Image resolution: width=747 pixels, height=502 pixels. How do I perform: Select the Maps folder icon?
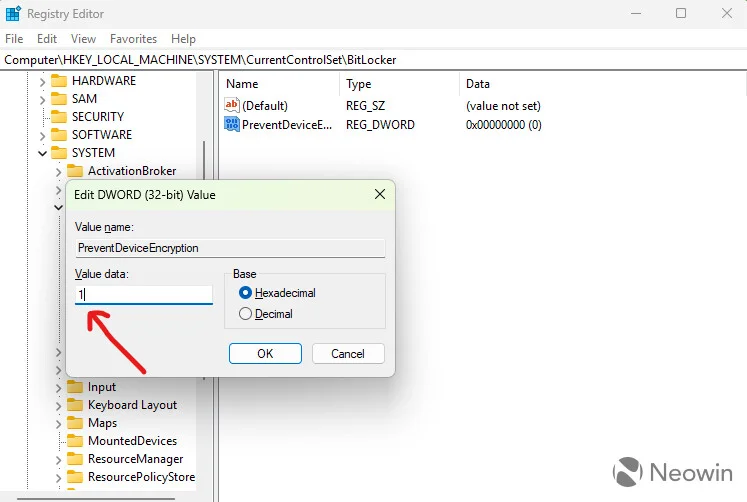(75, 422)
